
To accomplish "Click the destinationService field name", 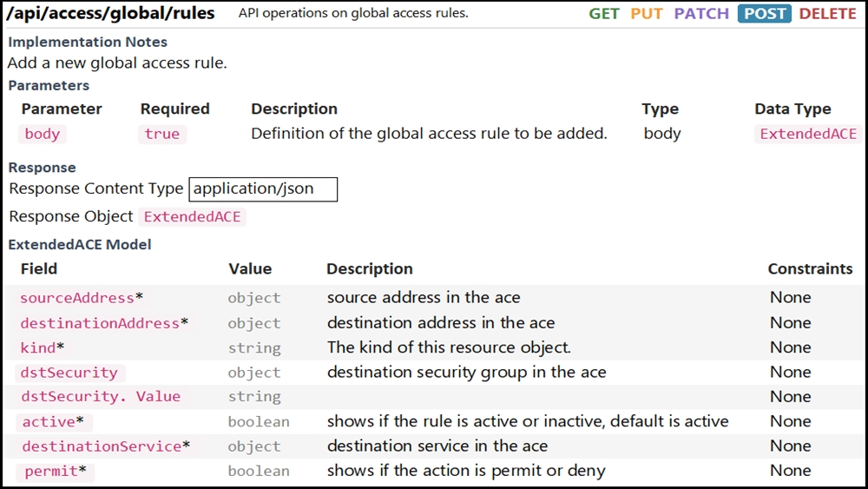I will pos(102,446).
